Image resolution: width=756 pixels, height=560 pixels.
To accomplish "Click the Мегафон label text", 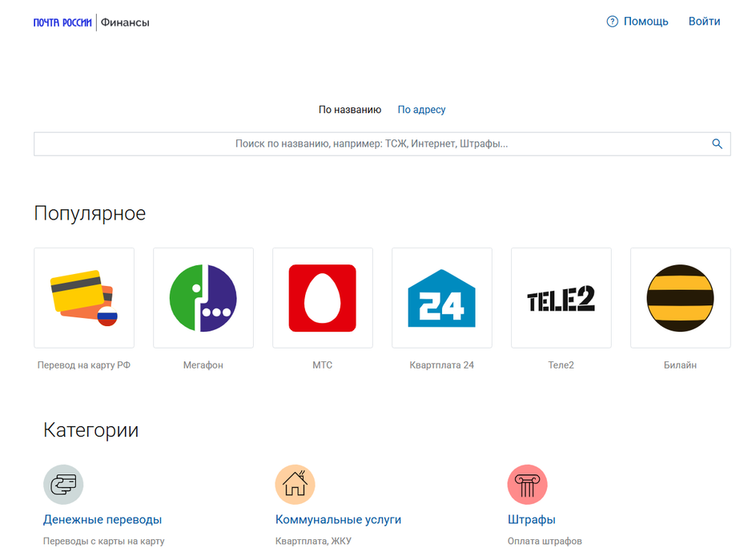I will [x=203, y=365].
